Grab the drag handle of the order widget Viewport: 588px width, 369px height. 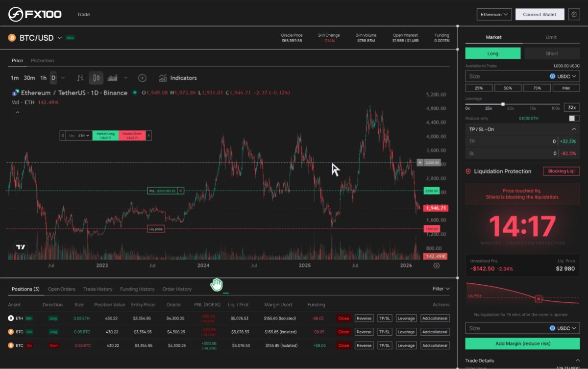tap(63, 136)
